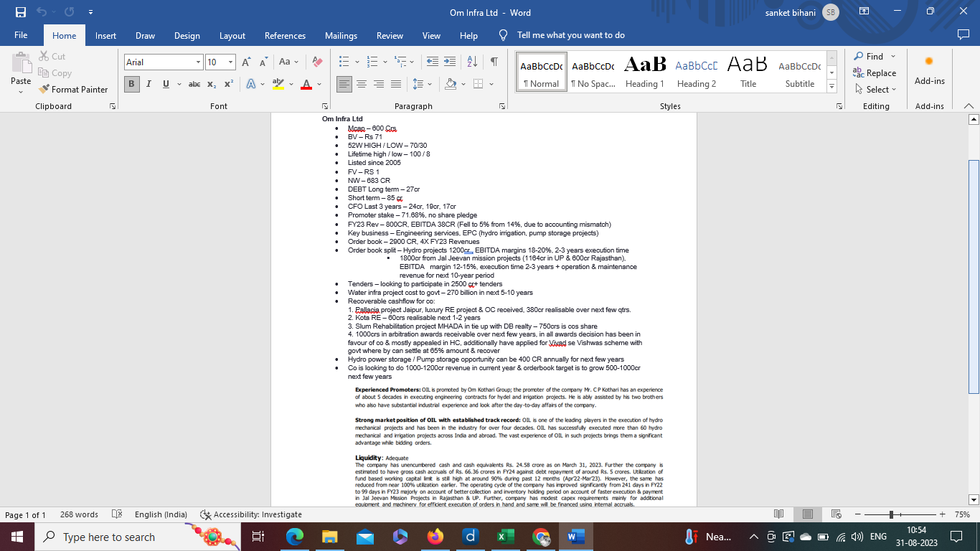Open the Select dropdown in Editing group
Viewport: 980px width, 551px height.
point(875,90)
